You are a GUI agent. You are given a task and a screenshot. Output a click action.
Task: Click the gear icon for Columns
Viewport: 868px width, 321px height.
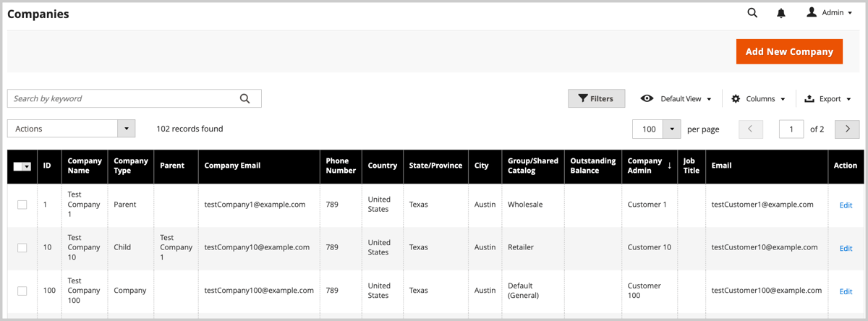[736, 99]
